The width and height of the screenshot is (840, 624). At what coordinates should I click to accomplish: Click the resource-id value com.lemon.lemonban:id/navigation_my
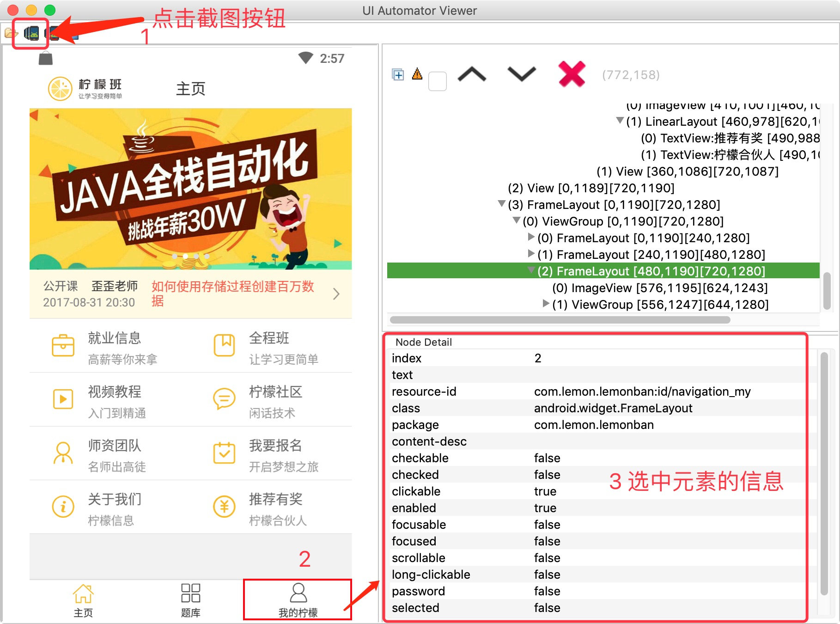point(642,392)
